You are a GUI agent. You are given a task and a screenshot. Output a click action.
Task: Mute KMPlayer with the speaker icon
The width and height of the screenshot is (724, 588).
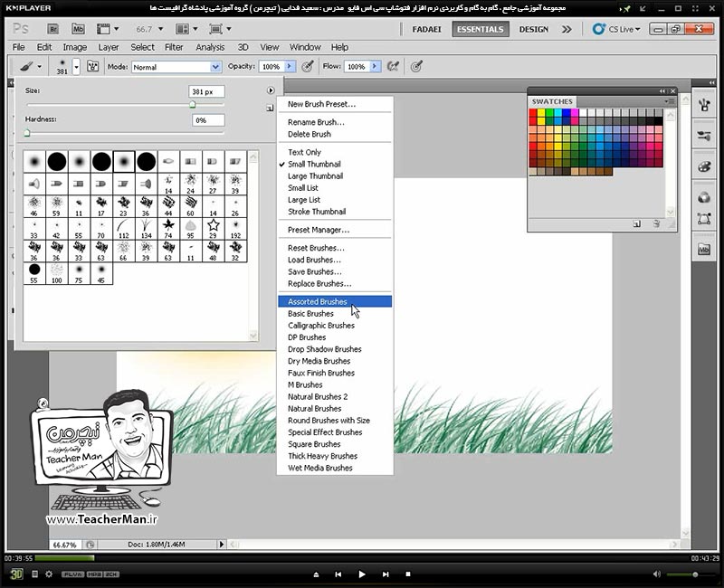[x=657, y=574]
